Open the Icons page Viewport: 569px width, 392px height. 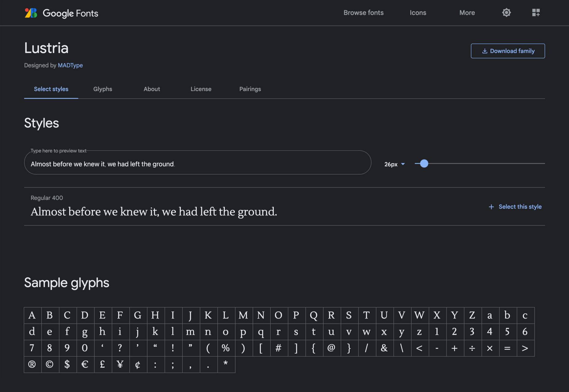pyautogui.click(x=418, y=13)
